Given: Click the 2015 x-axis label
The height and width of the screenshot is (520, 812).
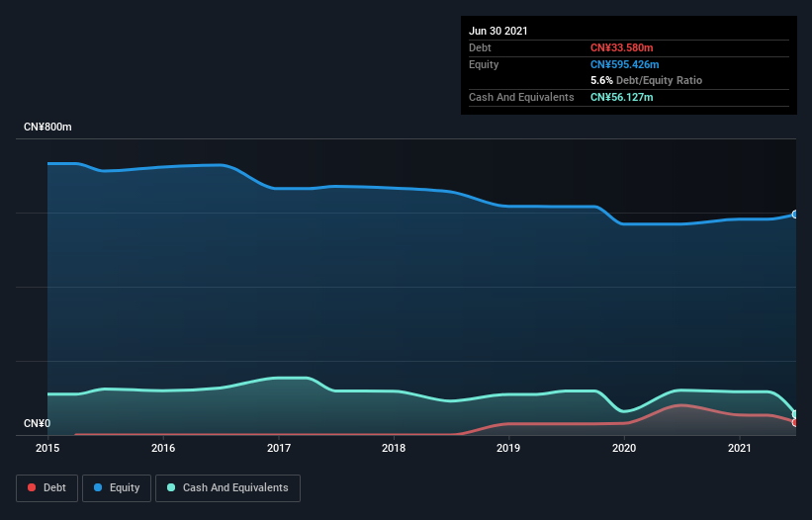Looking at the screenshot, I should point(47,448).
